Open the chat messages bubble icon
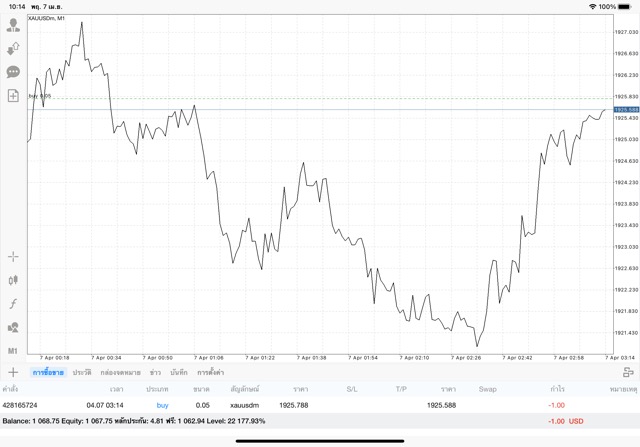The height and width of the screenshot is (447, 640). coord(13,72)
